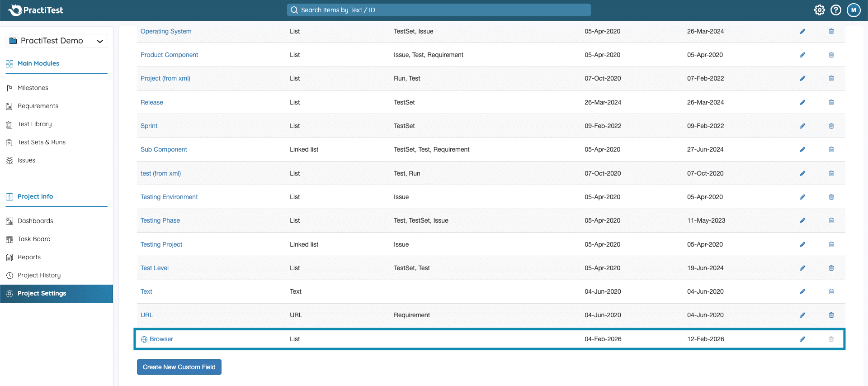
Task: Open the Testing Phase field link
Action: 160,220
